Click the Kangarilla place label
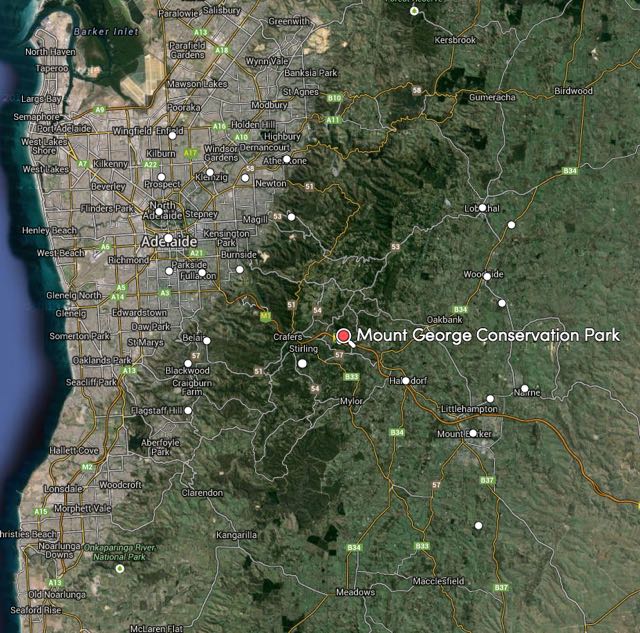Screen dimensions: 640x633 237,535
